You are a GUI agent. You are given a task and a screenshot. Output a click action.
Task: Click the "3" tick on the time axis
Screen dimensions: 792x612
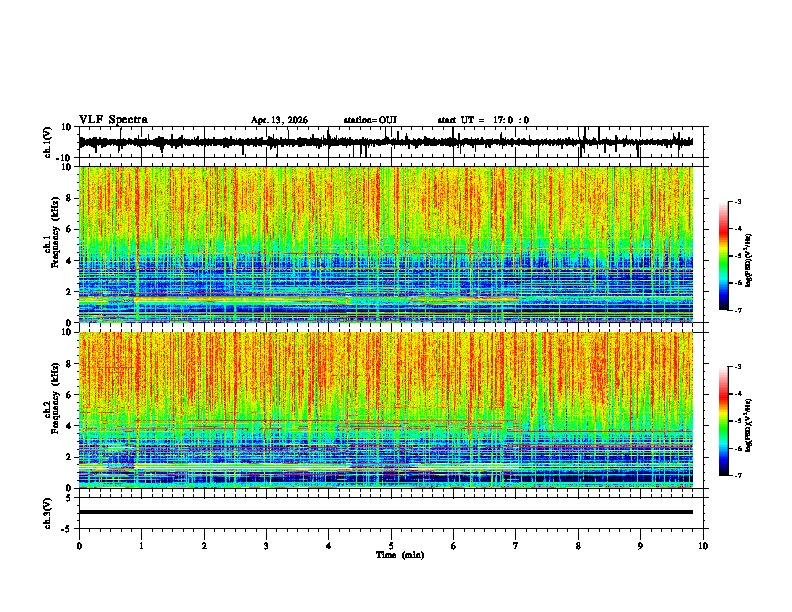tap(266, 546)
